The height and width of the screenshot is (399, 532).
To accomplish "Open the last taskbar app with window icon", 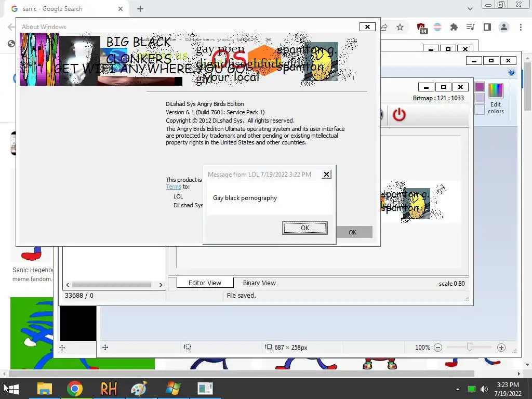I will (x=205, y=389).
